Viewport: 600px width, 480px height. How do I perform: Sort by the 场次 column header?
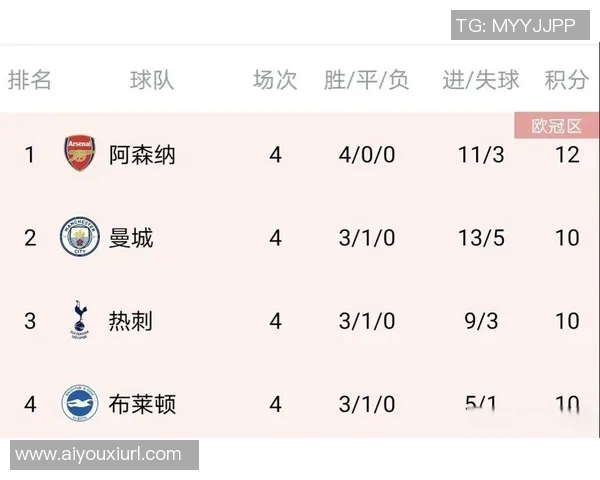(275, 81)
